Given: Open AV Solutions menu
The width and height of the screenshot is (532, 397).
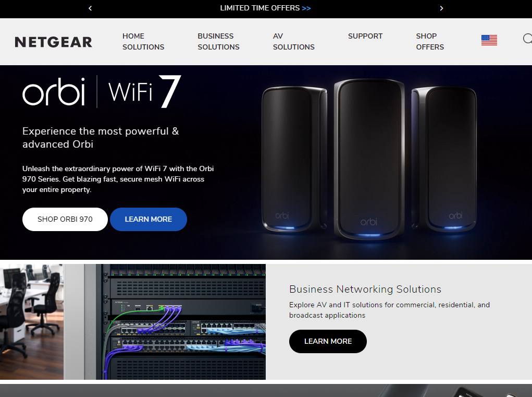Looking at the screenshot, I should [x=293, y=41].
